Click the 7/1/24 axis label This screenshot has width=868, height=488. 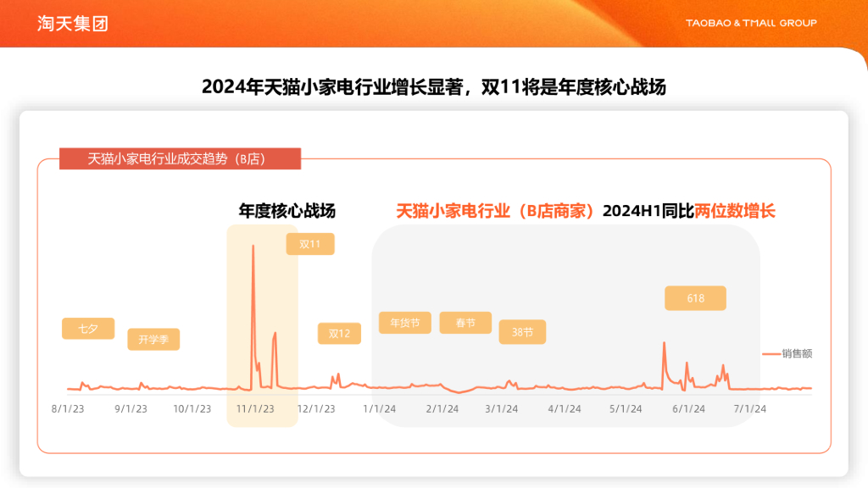[750, 409]
